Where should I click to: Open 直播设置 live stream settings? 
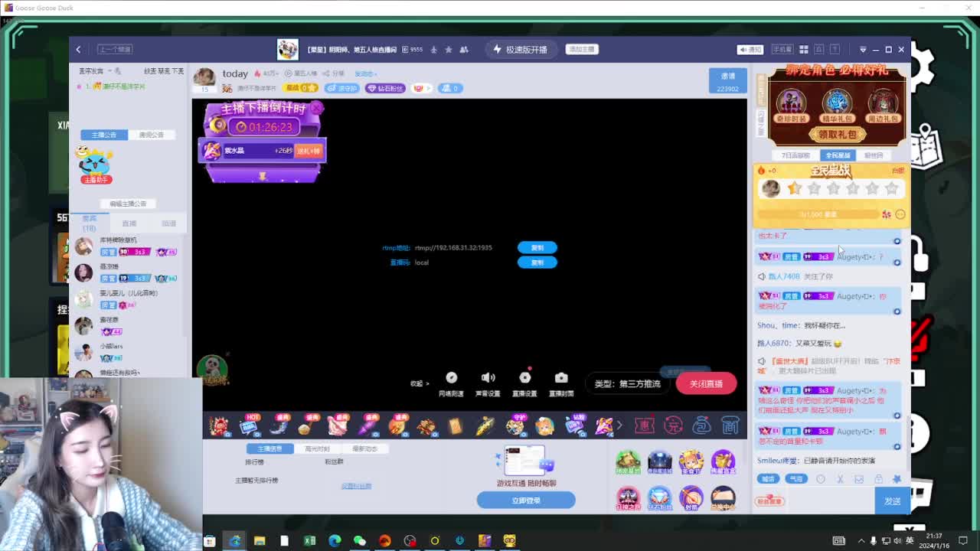(524, 383)
